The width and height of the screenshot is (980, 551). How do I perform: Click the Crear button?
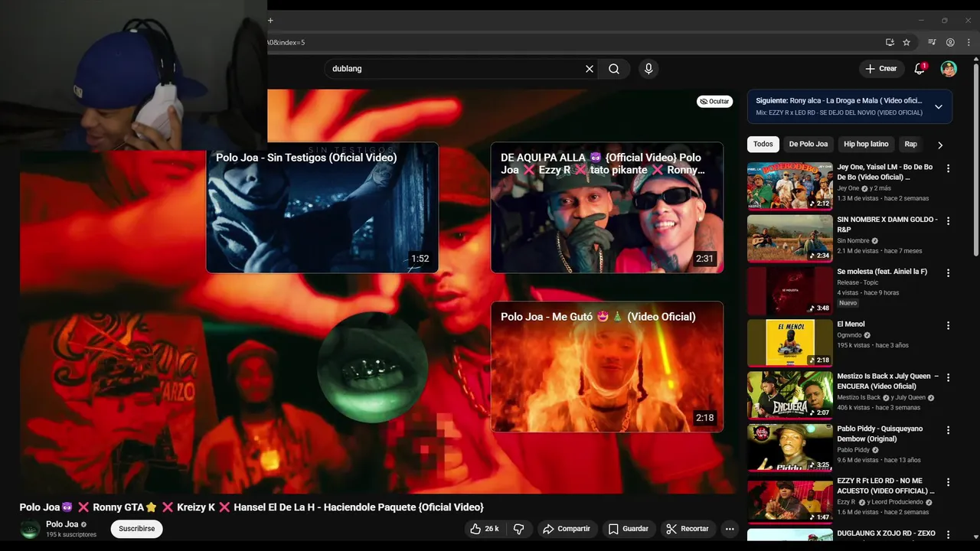coord(881,69)
